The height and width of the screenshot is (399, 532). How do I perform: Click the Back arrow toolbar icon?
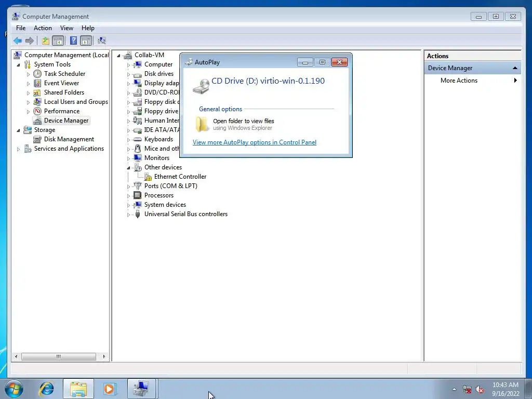pos(18,41)
